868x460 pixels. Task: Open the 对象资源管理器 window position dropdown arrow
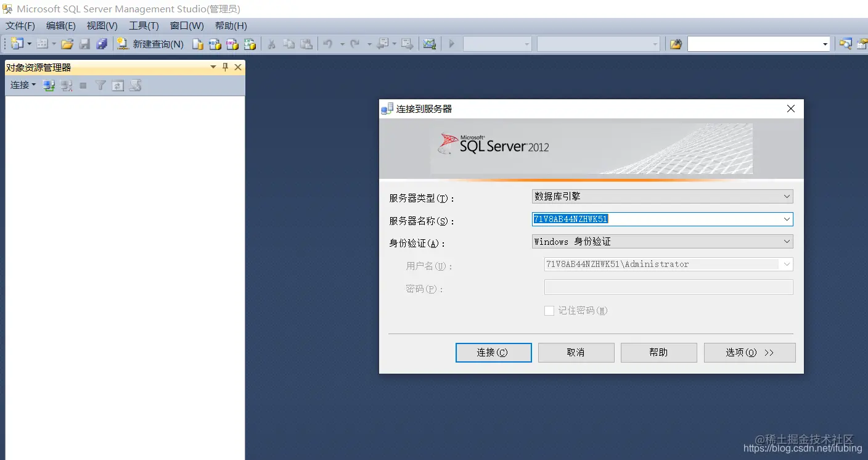[213, 67]
